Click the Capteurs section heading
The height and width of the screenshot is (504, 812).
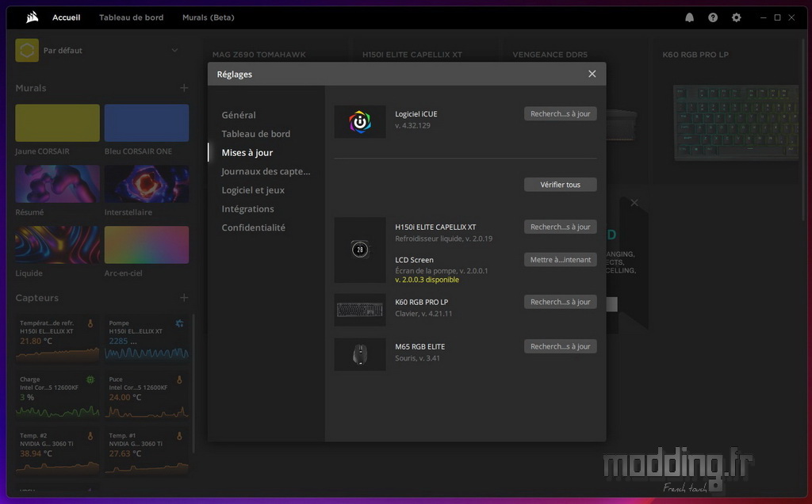36,298
